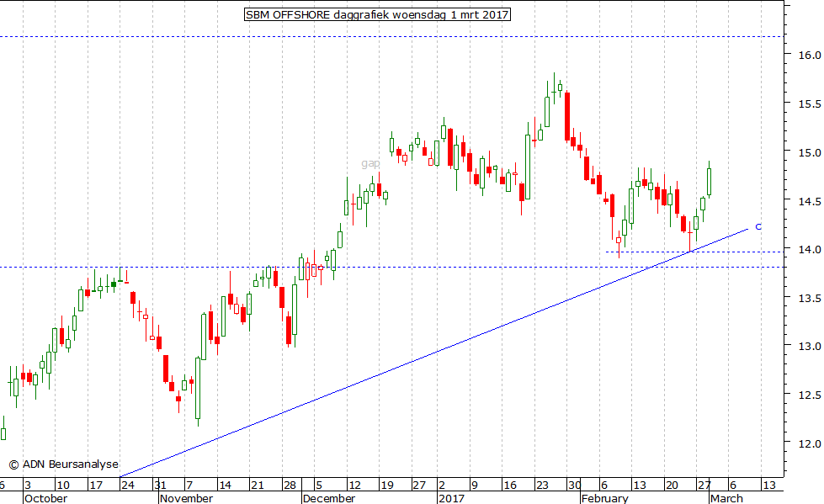The width and height of the screenshot is (824, 504).
Task: Click the 'December' month label
Action: (329, 498)
